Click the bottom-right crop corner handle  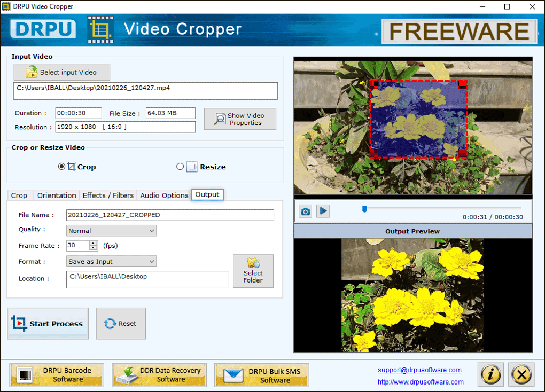[463, 154]
